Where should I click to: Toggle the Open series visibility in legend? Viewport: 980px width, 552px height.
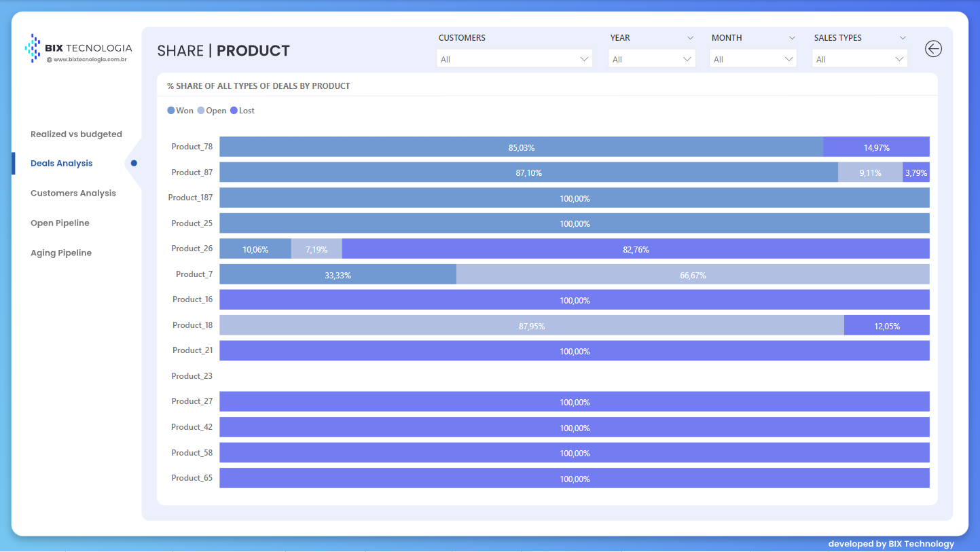211,110
